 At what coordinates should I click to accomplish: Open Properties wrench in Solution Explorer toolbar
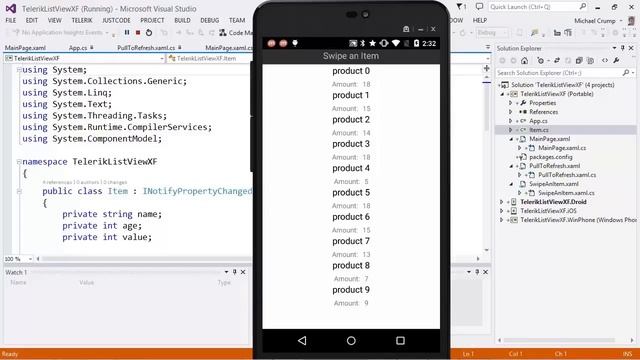(616, 61)
